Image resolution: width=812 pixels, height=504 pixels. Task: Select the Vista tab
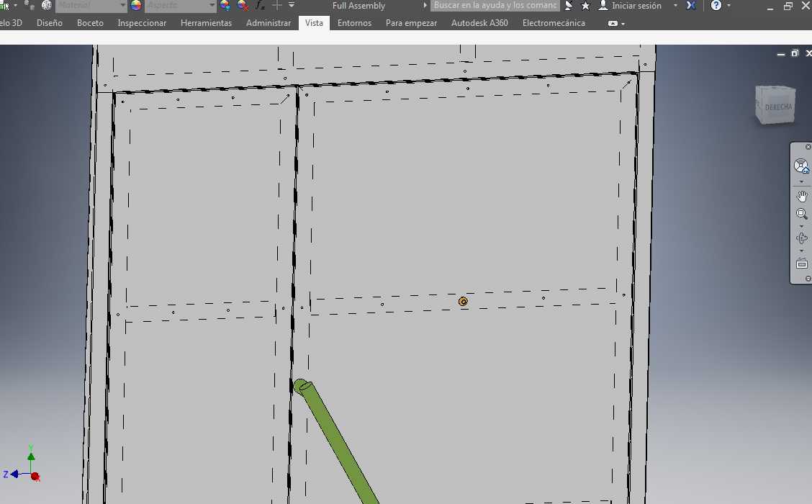pyautogui.click(x=314, y=23)
